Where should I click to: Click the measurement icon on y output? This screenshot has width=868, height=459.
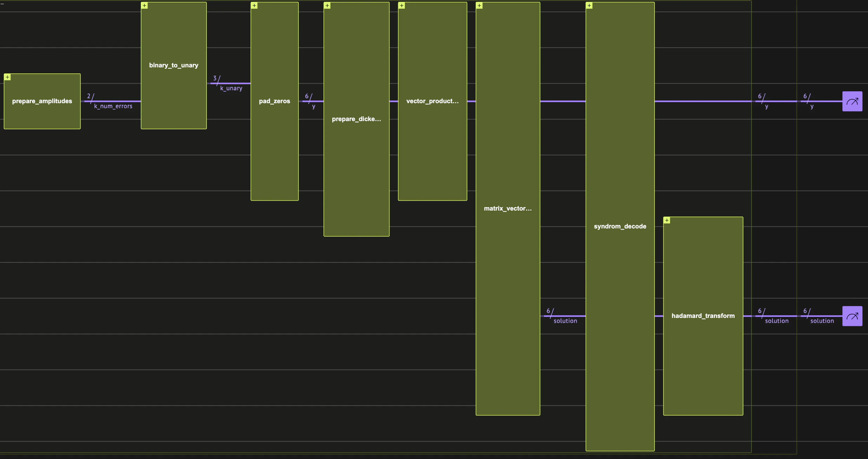tap(852, 101)
